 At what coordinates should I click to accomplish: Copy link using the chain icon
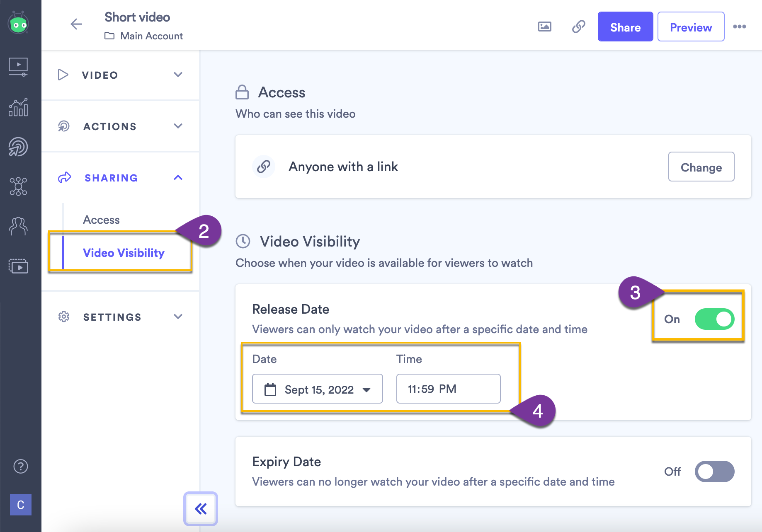pos(579,27)
